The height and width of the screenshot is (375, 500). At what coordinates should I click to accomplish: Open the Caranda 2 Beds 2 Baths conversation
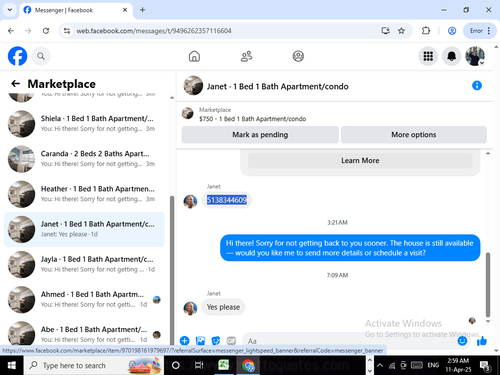click(x=84, y=159)
